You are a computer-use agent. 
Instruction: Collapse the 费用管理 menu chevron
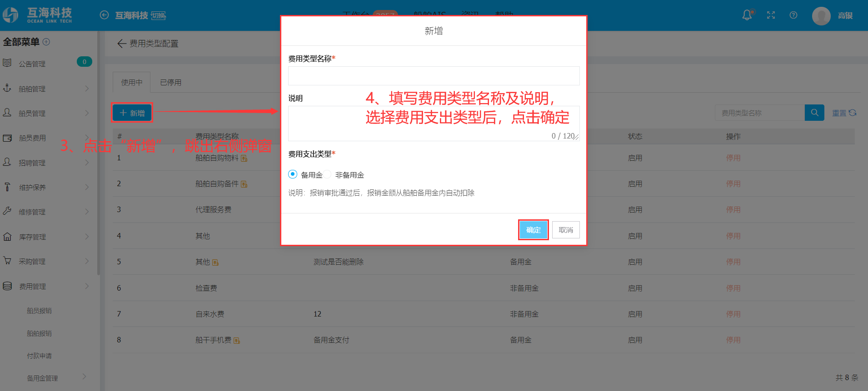[x=87, y=286]
